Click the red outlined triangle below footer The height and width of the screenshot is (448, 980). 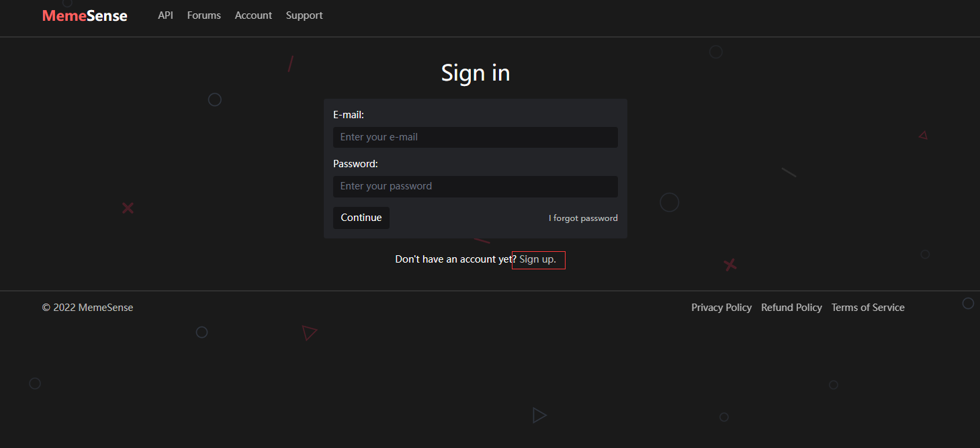(x=309, y=332)
